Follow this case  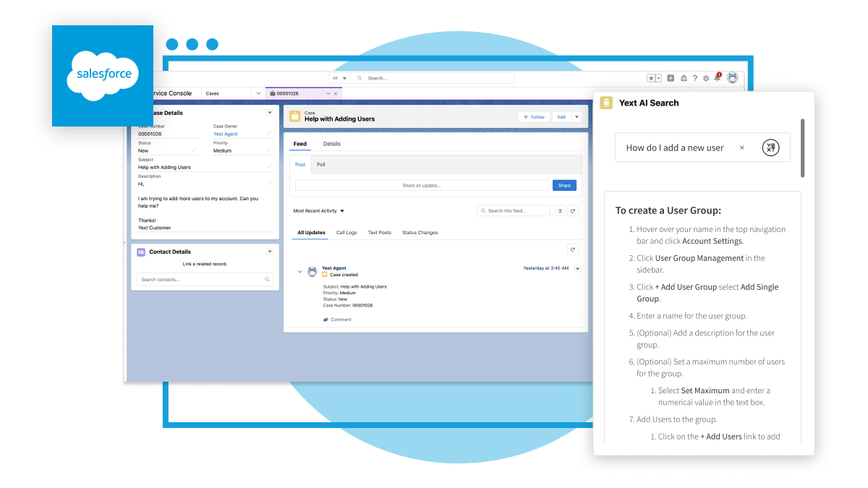(x=534, y=116)
